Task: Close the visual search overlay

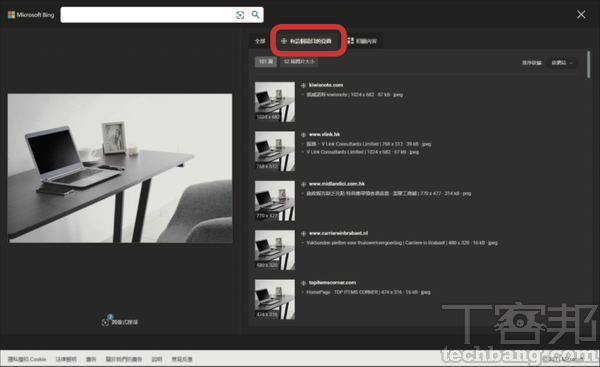Action: [581, 15]
